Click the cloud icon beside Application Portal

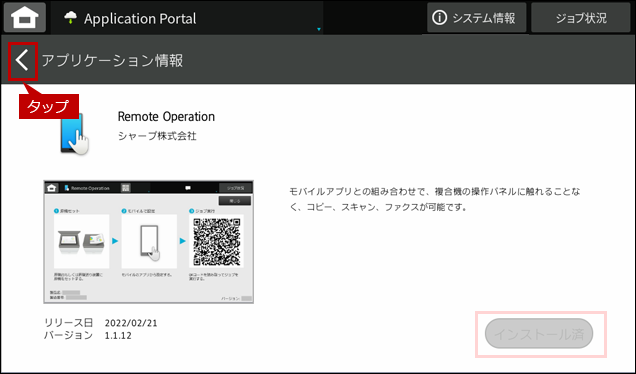click(71, 17)
